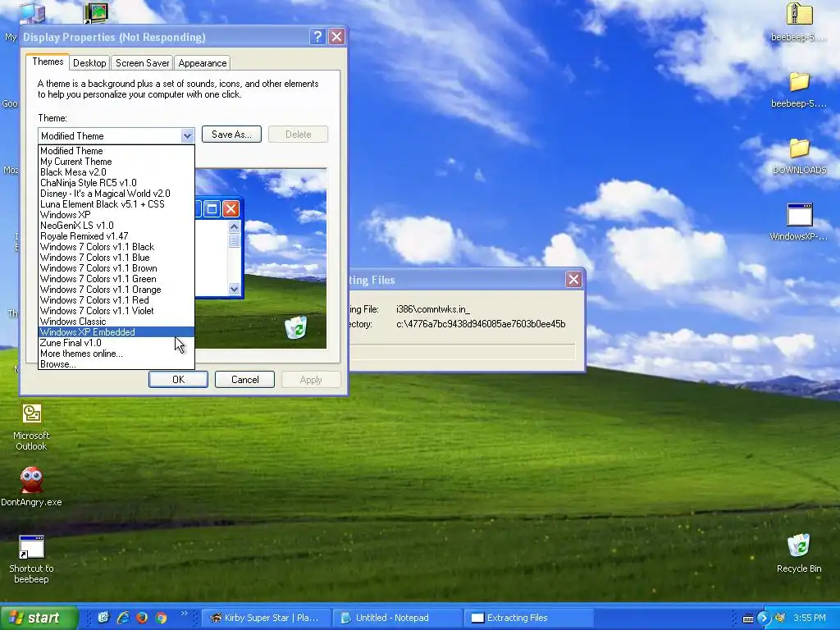840x630 pixels.
Task: Choose Luna Element Black v5.1 + CSS
Action: pos(116,204)
